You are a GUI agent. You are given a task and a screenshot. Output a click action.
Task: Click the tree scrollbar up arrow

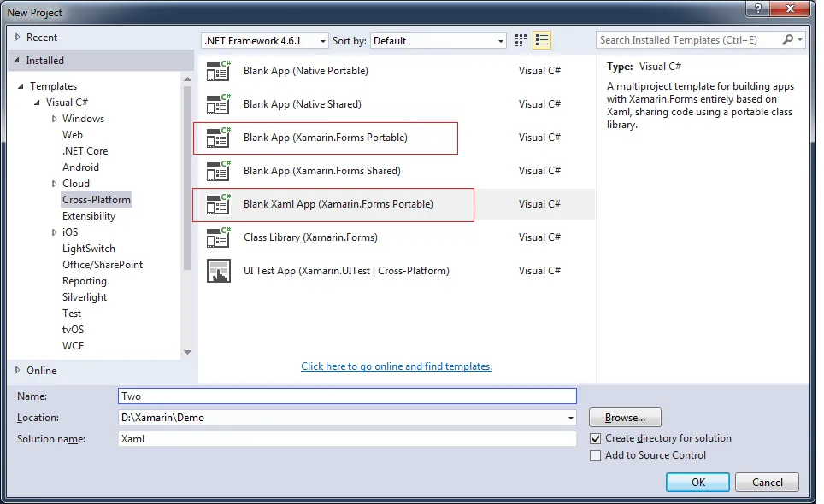pos(187,79)
